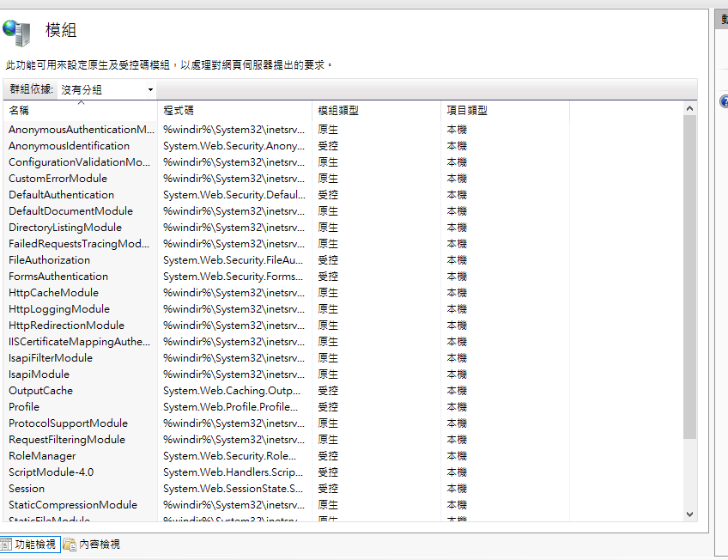Select the CustomErrorModule entry

click(x=58, y=179)
